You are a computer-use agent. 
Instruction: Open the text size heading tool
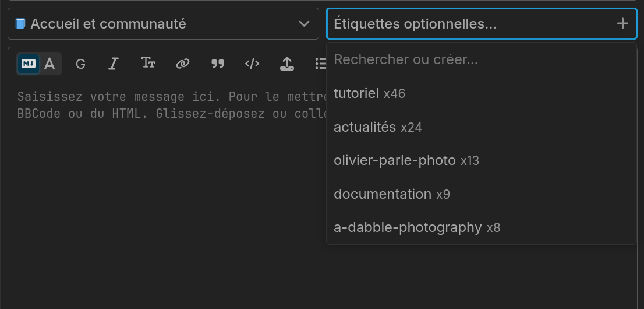click(148, 64)
